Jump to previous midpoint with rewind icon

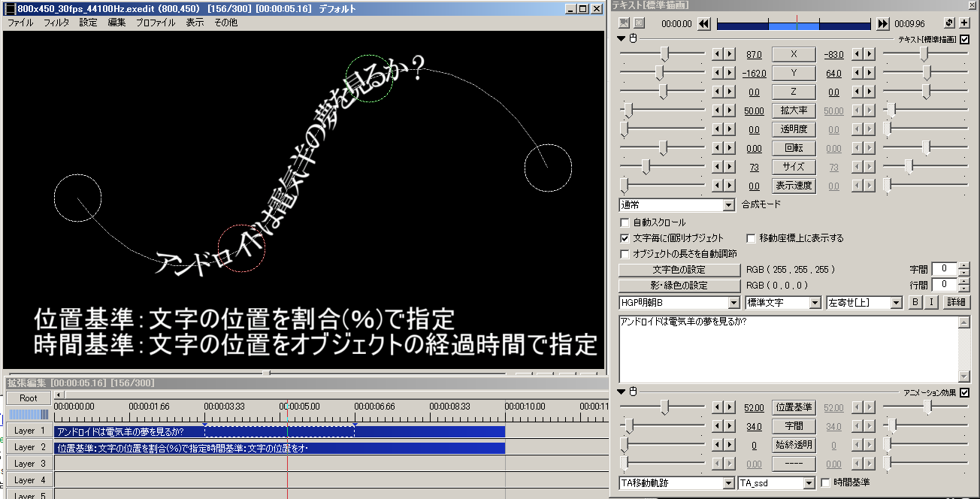(x=703, y=24)
